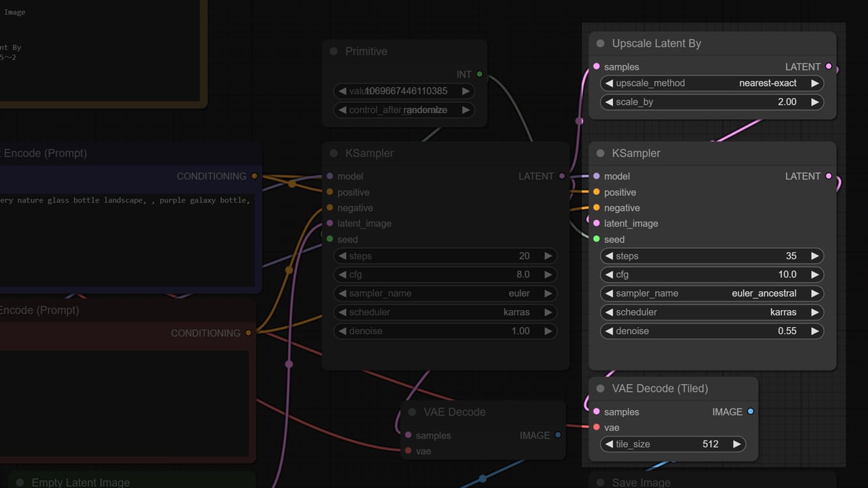Collapse the Primitive node using its title dot

click(x=334, y=51)
